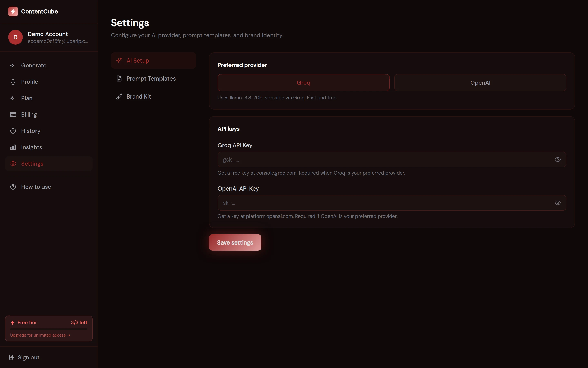Navigate to Billing in the sidebar
The height and width of the screenshot is (368, 588).
coord(49,114)
